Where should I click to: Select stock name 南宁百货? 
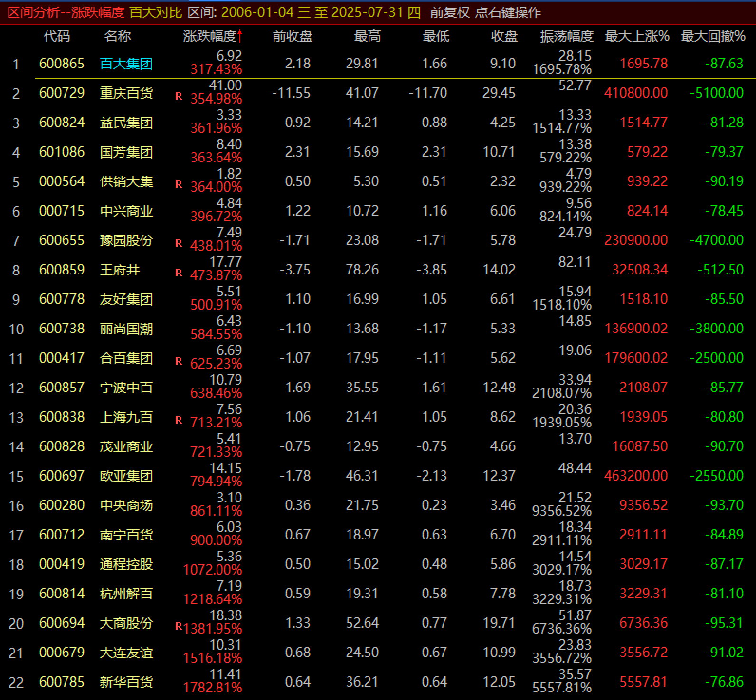126,535
